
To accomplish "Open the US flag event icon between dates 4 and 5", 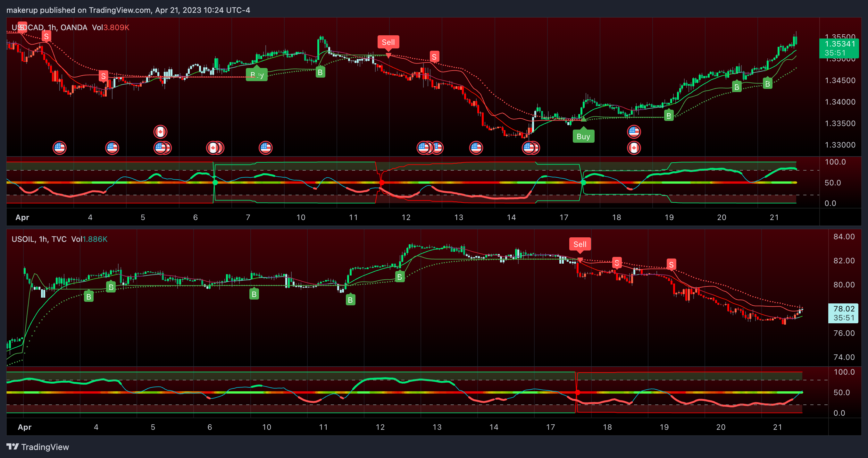I will pos(112,148).
